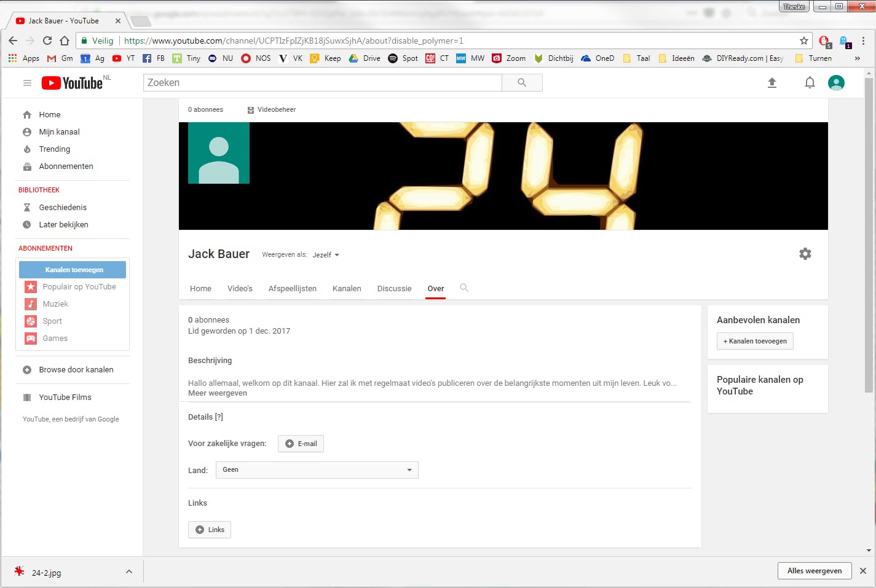Click Alles weergeven downloads button
Image resolution: width=876 pixels, height=588 pixels.
(x=815, y=571)
